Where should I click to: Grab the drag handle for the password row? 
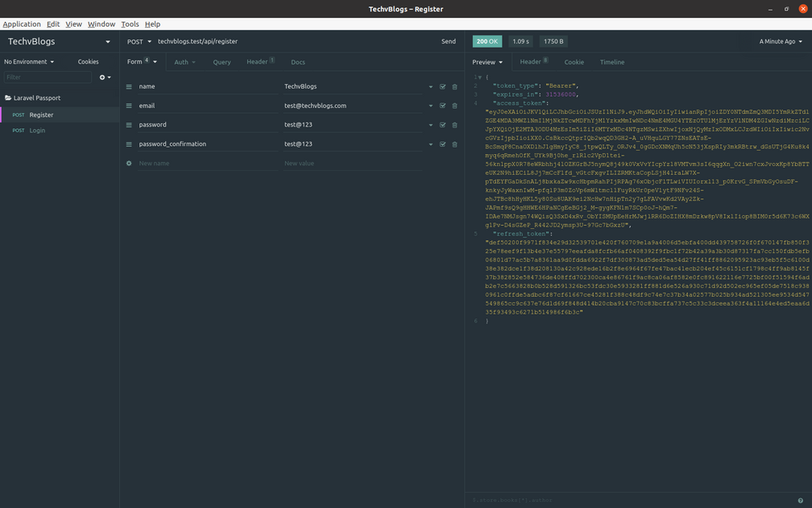pyautogui.click(x=129, y=125)
